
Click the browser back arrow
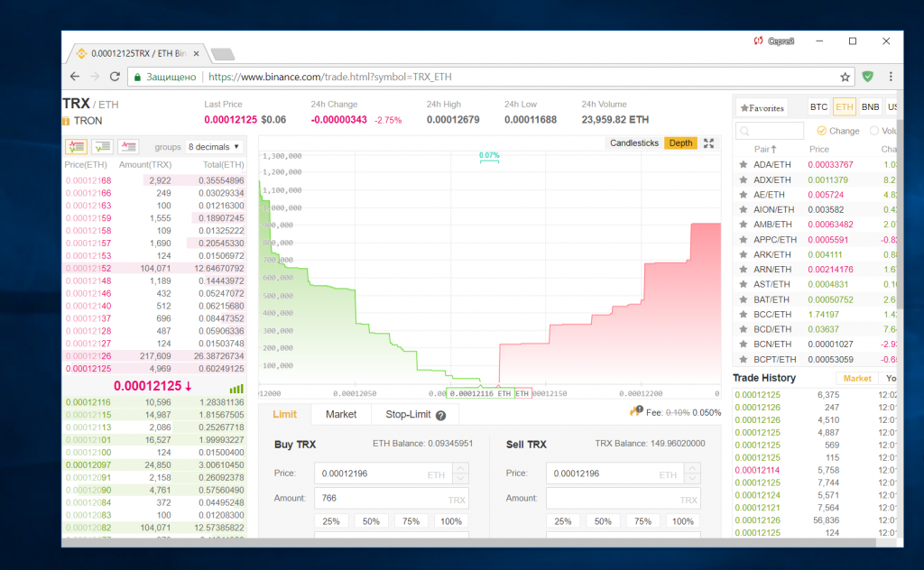(x=74, y=77)
